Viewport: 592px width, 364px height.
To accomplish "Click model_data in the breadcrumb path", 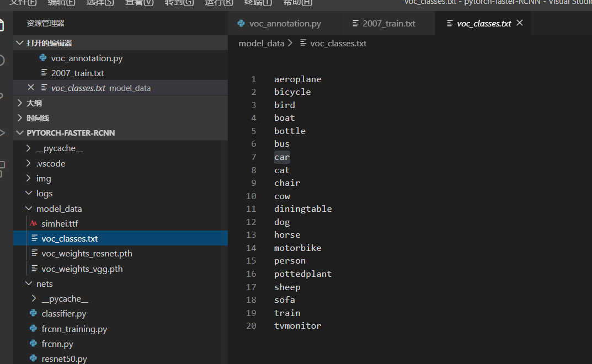I will pyautogui.click(x=262, y=44).
